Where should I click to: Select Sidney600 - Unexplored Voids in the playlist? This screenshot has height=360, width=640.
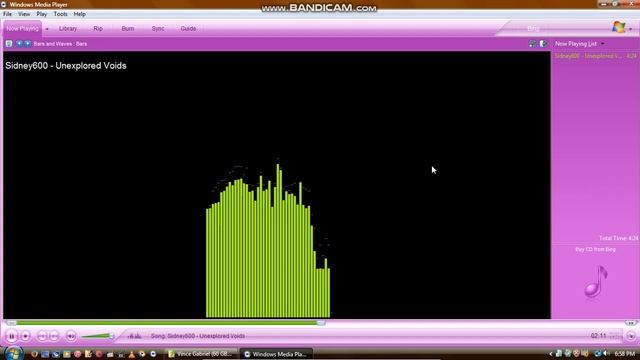pos(596,56)
